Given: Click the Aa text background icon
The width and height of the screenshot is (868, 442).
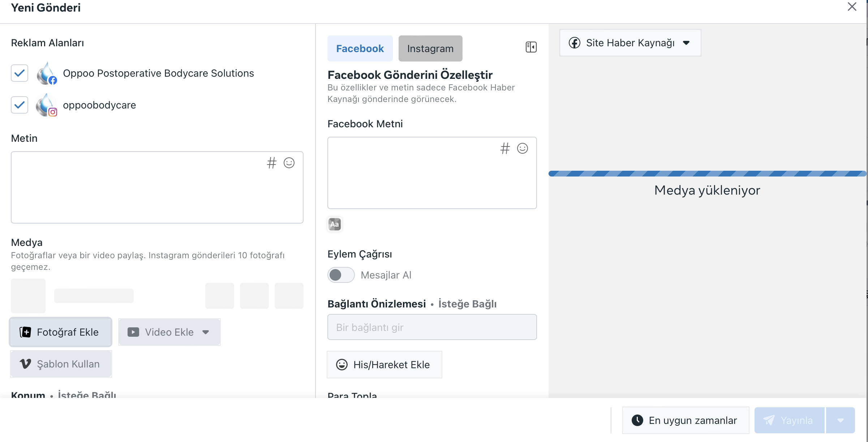Looking at the screenshot, I should coord(335,224).
